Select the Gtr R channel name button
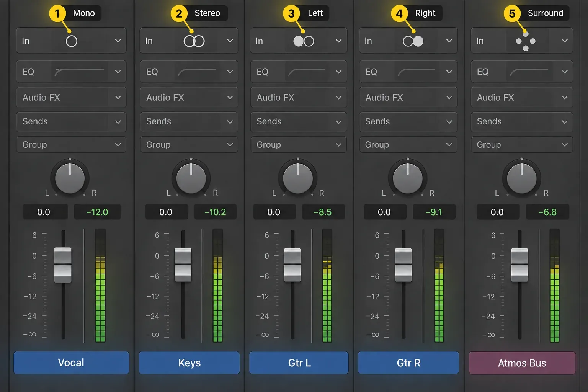 coord(408,363)
